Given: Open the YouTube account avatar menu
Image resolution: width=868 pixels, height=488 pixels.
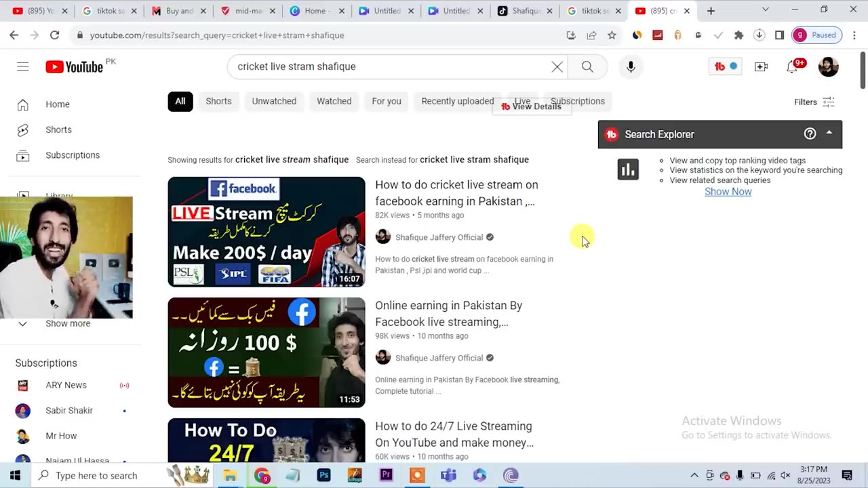Looking at the screenshot, I should point(829,66).
